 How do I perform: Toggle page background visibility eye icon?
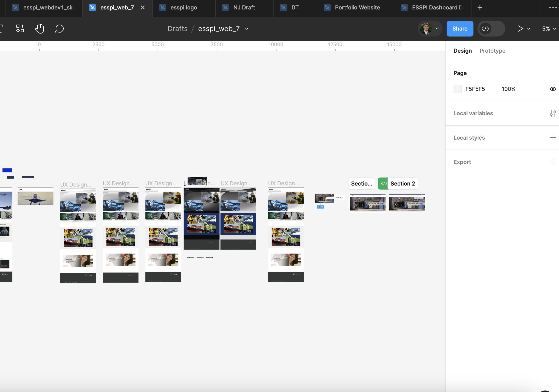point(553,89)
